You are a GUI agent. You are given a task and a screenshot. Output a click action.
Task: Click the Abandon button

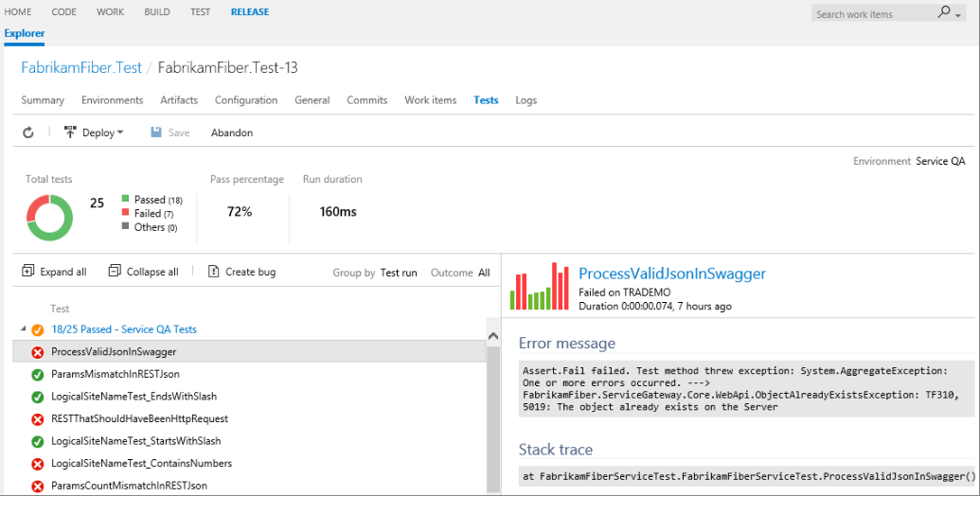click(x=232, y=133)
